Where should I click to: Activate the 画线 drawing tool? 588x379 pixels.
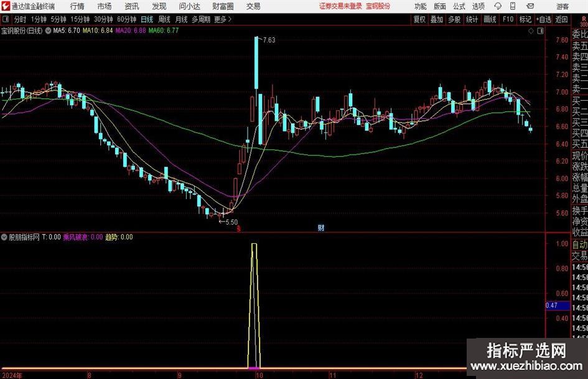[490, 19]
